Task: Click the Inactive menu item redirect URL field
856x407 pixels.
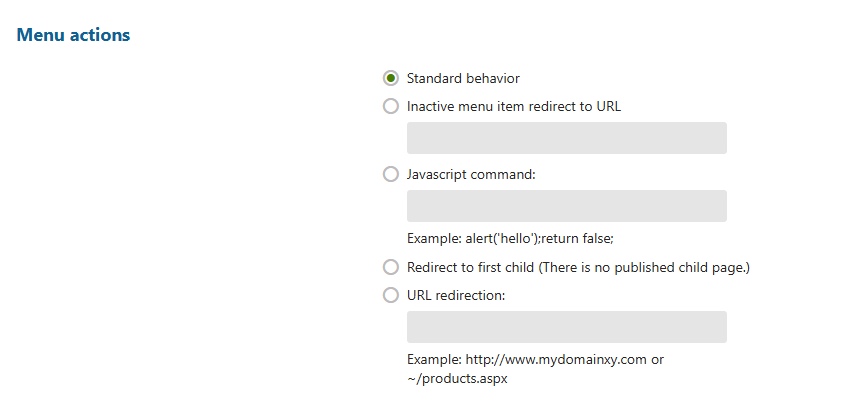Action: (566, 138)
